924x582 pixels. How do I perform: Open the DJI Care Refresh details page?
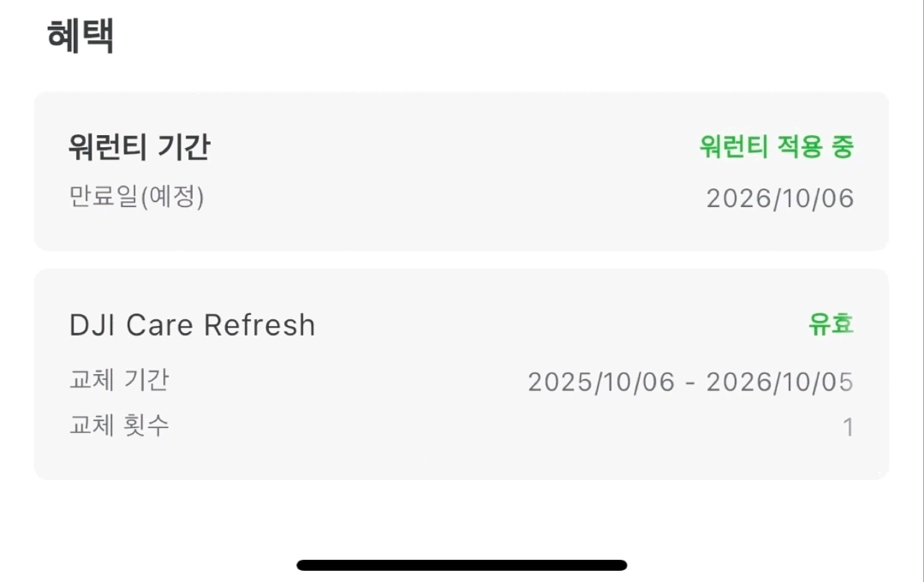click(x=193, y=324)
